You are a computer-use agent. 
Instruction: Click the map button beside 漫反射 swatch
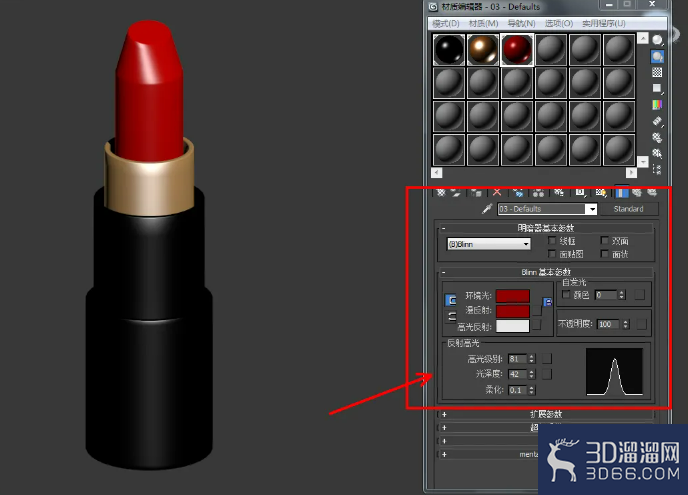tap(537, 310)
